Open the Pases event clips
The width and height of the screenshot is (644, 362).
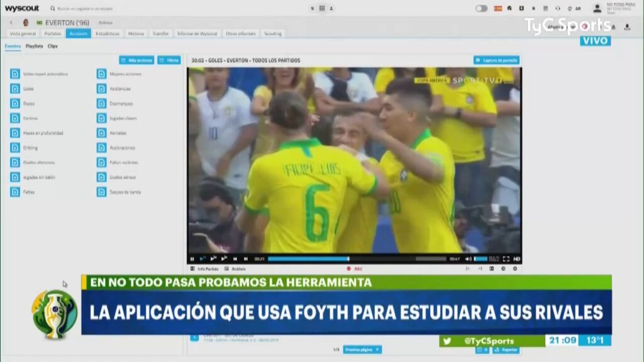[15, 104]
